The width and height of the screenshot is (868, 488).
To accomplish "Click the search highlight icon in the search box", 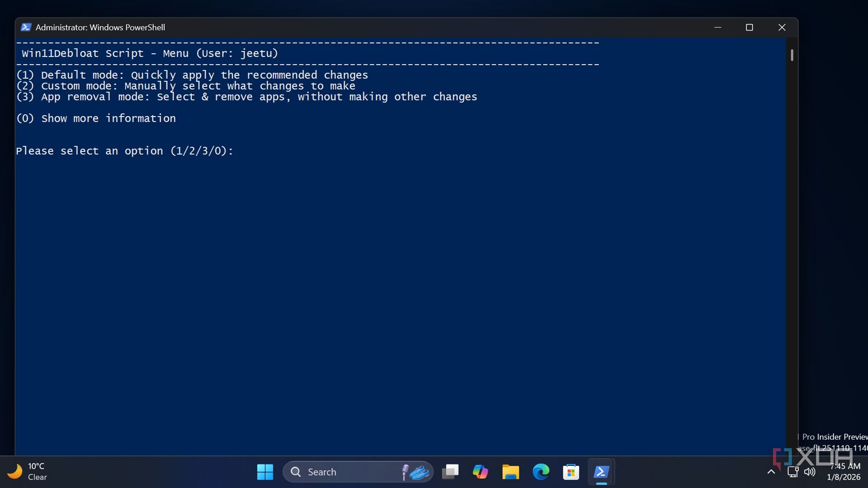I will tap(416, 472).
